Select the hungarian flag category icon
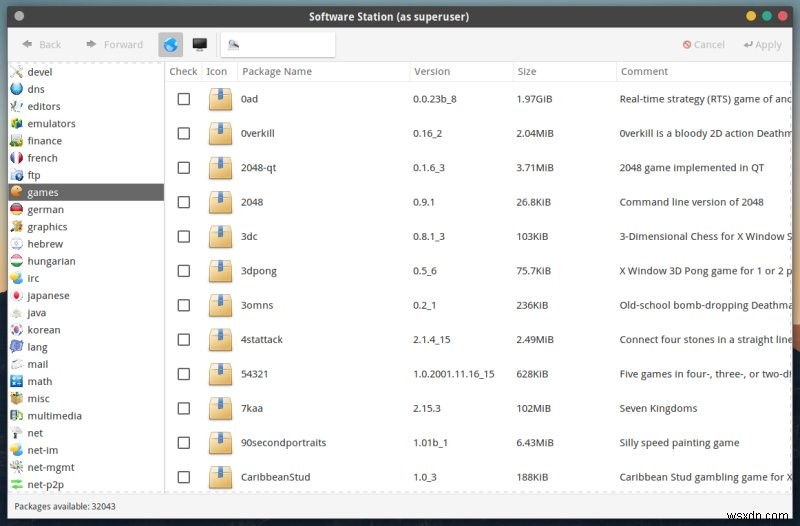This screenshot has height=526, width=800. (17, 261)
